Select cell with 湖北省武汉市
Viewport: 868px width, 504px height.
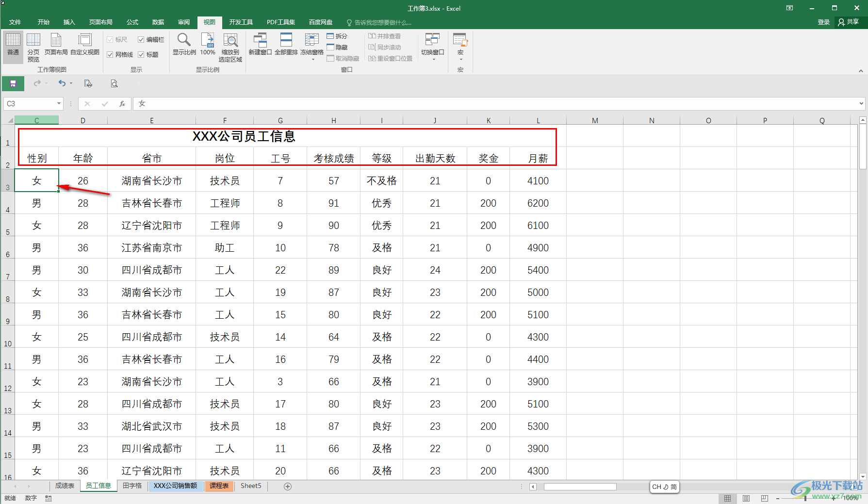151,426
